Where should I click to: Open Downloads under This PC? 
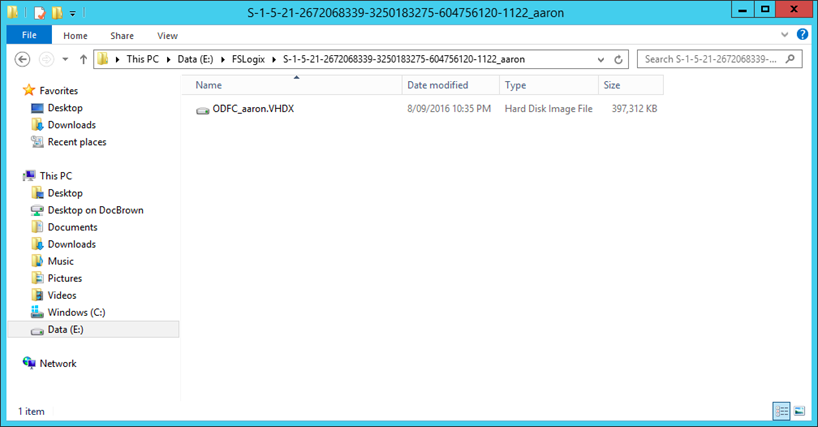click(x=71, y=244)
